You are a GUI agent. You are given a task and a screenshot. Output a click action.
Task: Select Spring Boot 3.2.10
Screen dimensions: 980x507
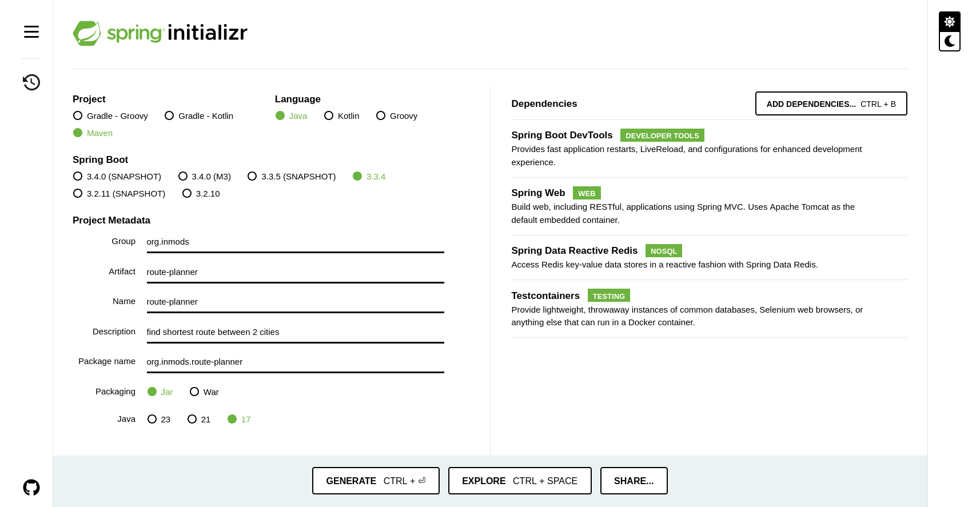(x=201, y=194)
